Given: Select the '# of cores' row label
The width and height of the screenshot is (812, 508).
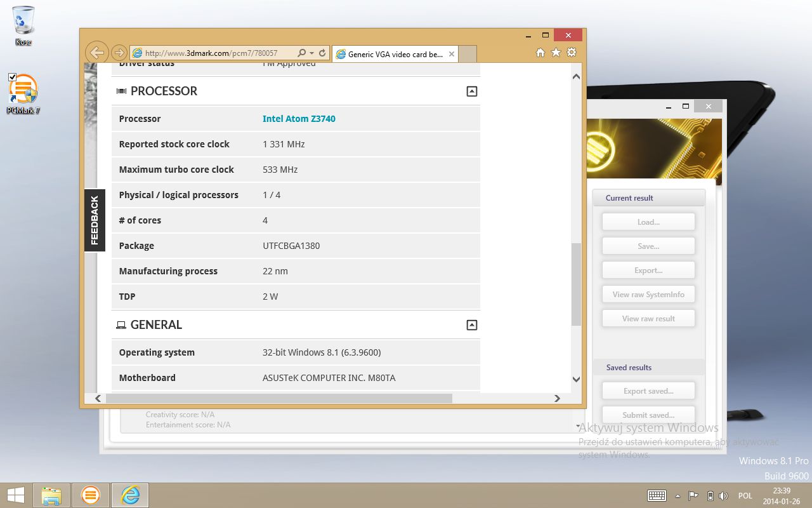Looking at the screenshot, I should 140,220.
